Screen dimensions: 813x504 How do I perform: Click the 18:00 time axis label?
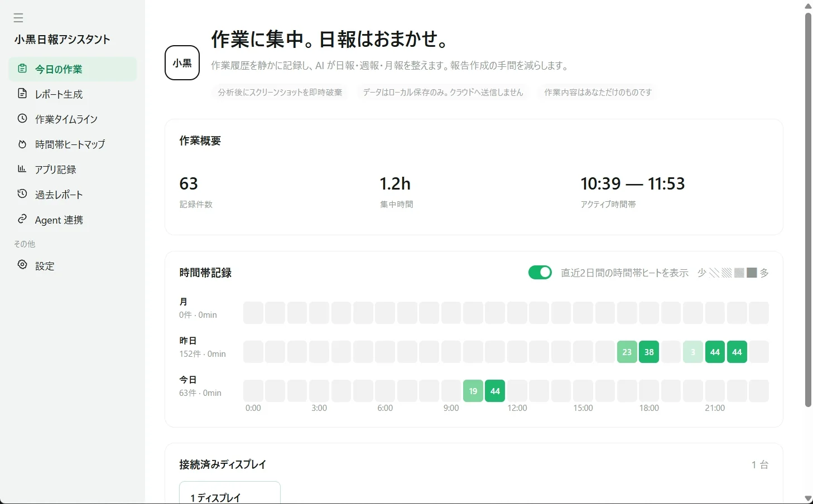(649, 408)
